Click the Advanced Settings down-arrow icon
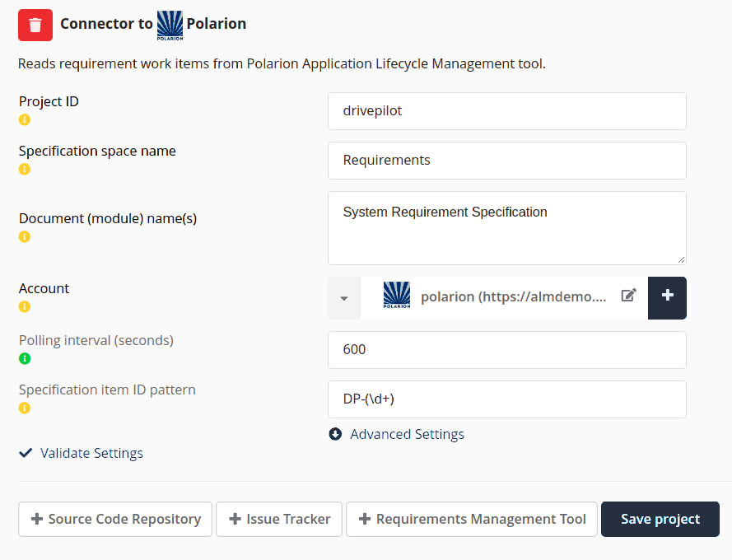Screen dimensions: 732x560 point(335,434)
